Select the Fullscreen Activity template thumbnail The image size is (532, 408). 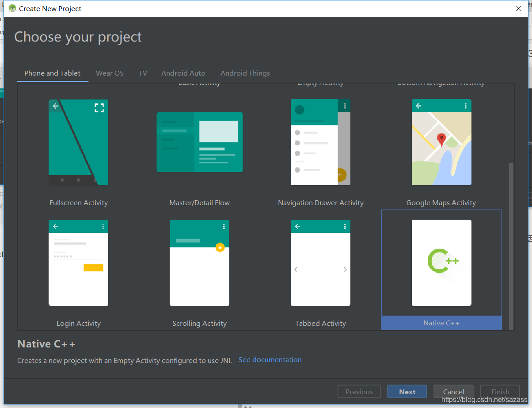78,142
